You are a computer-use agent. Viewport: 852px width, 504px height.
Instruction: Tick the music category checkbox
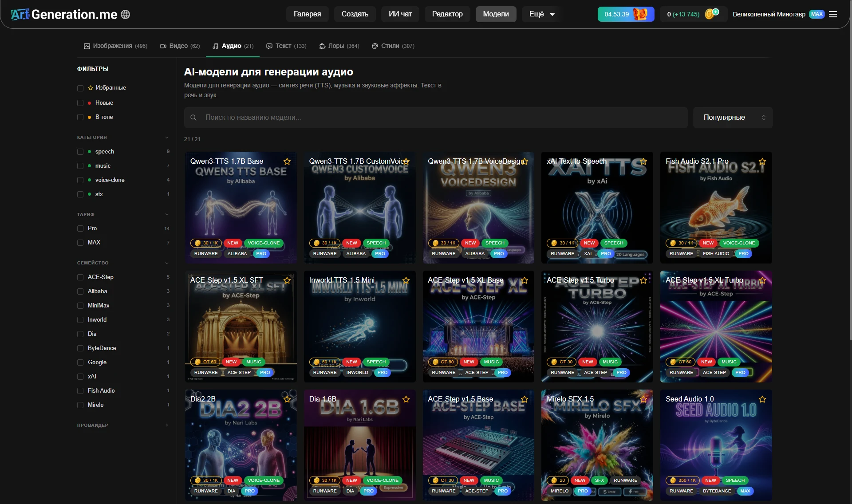tap(80, 166)
